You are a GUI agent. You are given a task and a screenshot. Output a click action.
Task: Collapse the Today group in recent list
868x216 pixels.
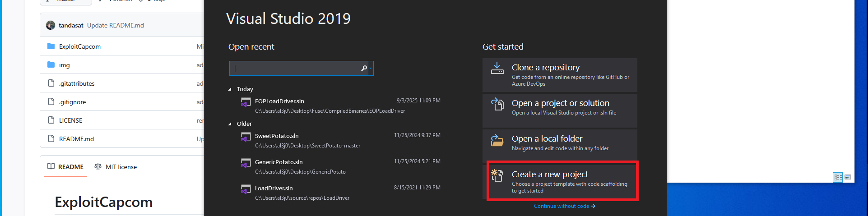(230, 89)
